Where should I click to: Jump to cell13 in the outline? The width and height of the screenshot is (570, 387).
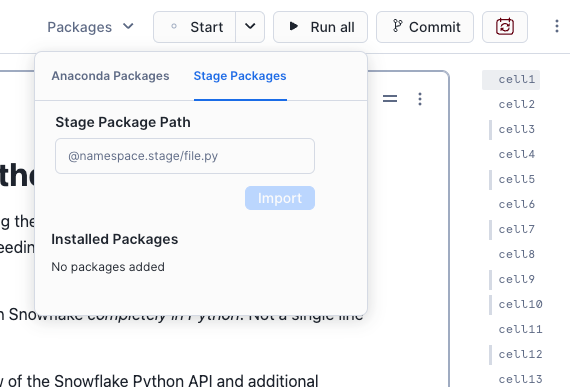pyautogui.click(x=520, y=379)
